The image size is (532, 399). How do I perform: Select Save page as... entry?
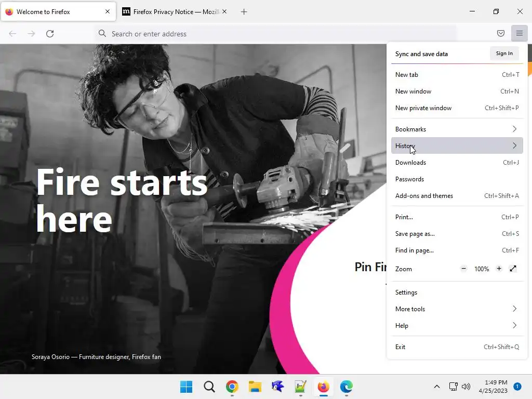coord(457,233)
